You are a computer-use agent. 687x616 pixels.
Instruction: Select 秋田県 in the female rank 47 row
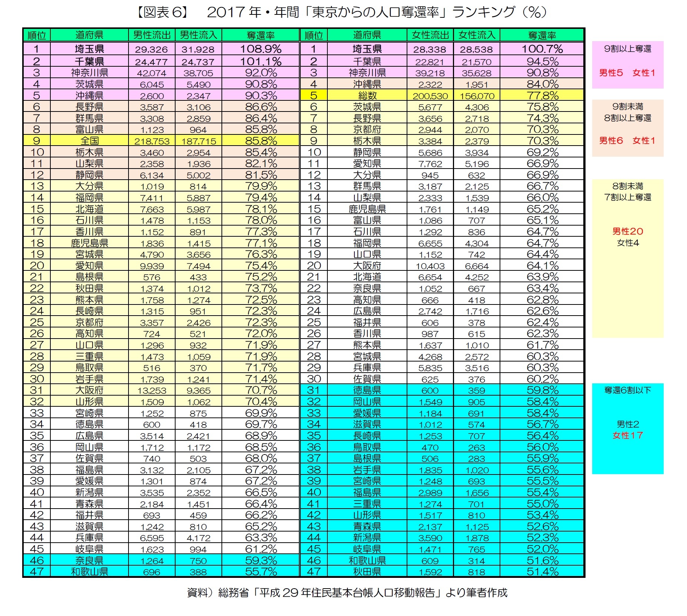coord(367,572)
